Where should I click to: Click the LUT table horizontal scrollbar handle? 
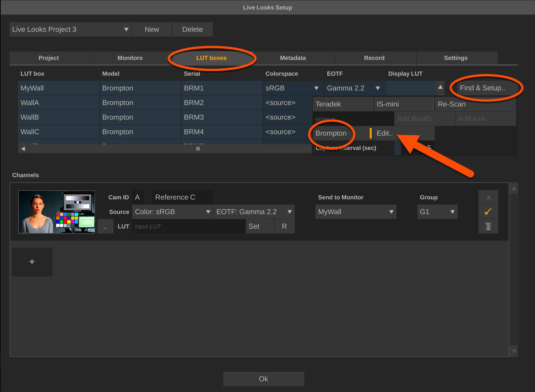coord(198,148)
